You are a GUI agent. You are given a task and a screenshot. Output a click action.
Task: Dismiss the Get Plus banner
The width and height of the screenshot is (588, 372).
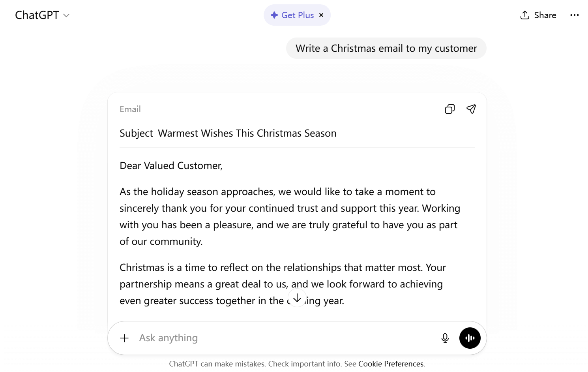[x=321, y=15]
